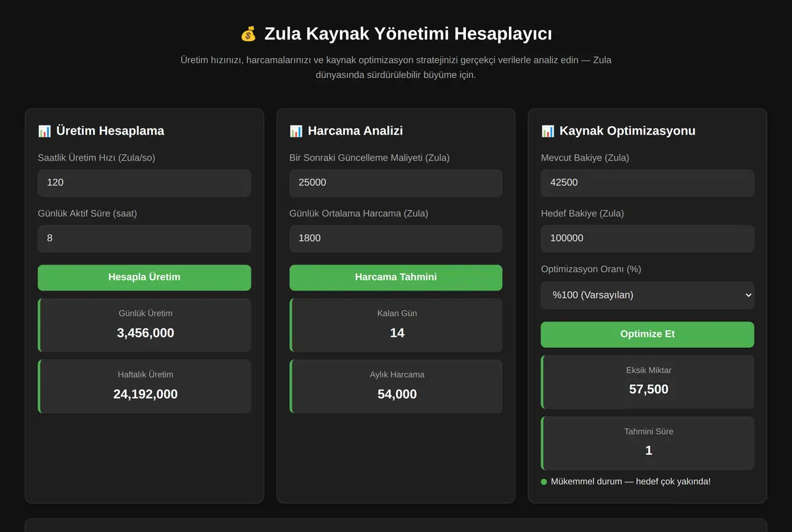This screenshot has width=792, height=532.
Task: Click green status dot near Mükemmel durum
Action: pos(544,482)
